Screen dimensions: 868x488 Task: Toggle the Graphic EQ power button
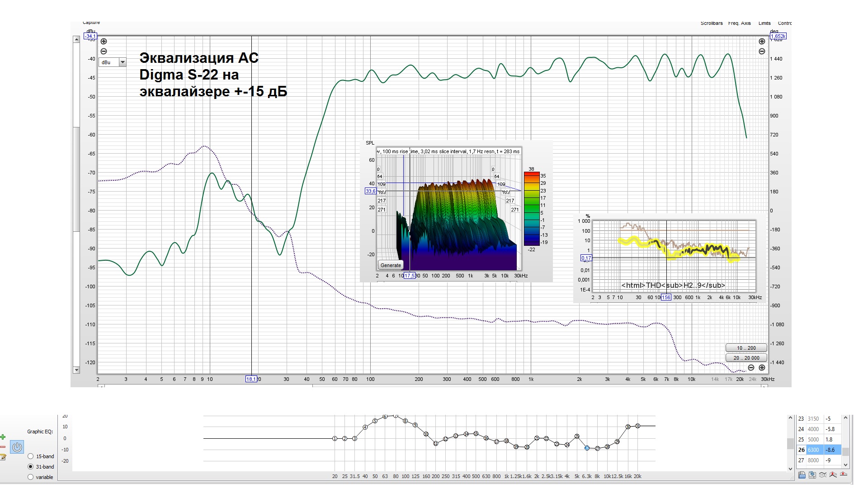pos(17,447)
